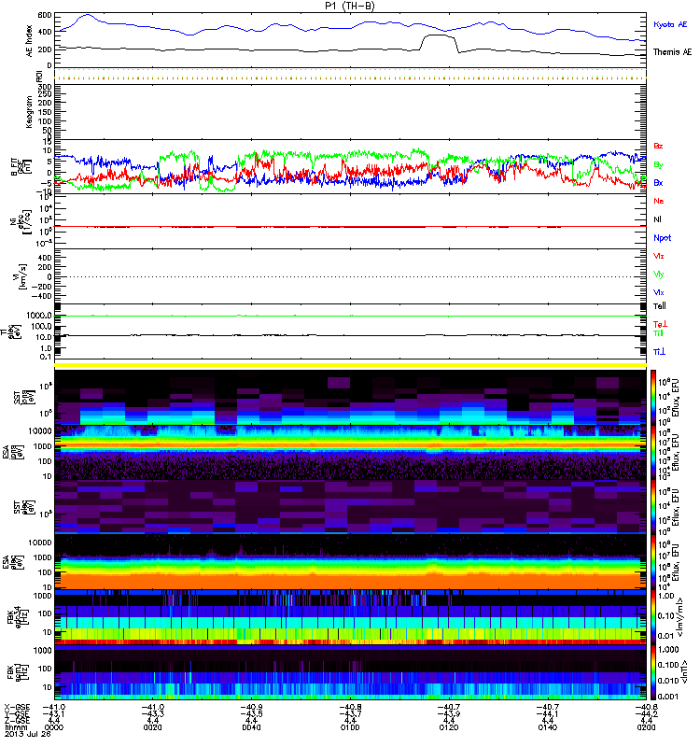Click the Vi km/s panel axis label
Screen dimensions: 700x747
(21, 276)
